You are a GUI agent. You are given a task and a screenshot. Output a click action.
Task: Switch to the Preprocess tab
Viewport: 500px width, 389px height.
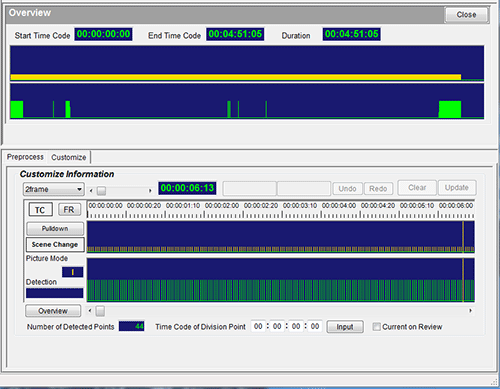[x=25, y=157]
